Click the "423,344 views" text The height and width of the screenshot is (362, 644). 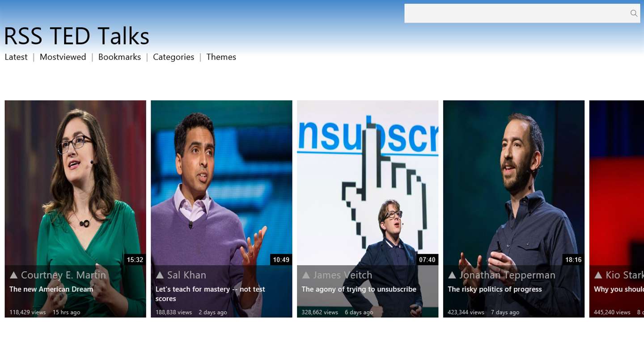coord(466,312)
